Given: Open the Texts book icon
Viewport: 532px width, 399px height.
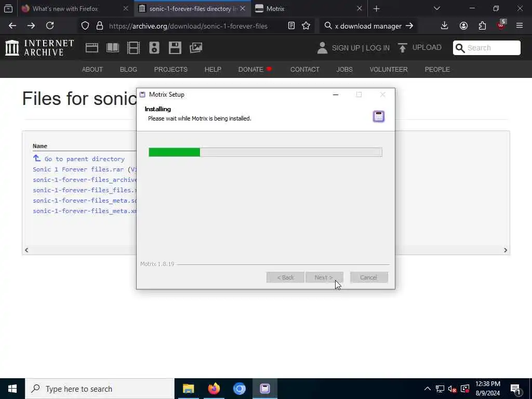Looking at the screenshot, I should click(113, 48).
